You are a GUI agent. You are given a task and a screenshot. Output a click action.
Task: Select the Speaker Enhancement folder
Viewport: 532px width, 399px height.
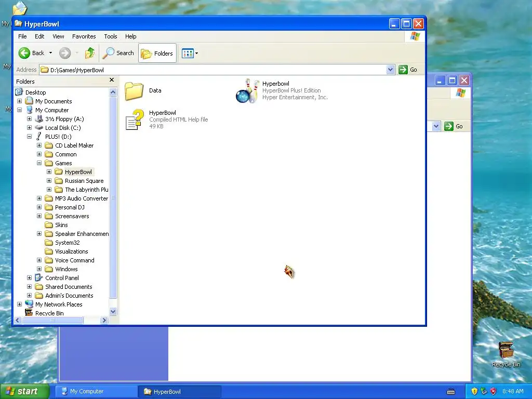pyautogui.click(x=82, y=233)
